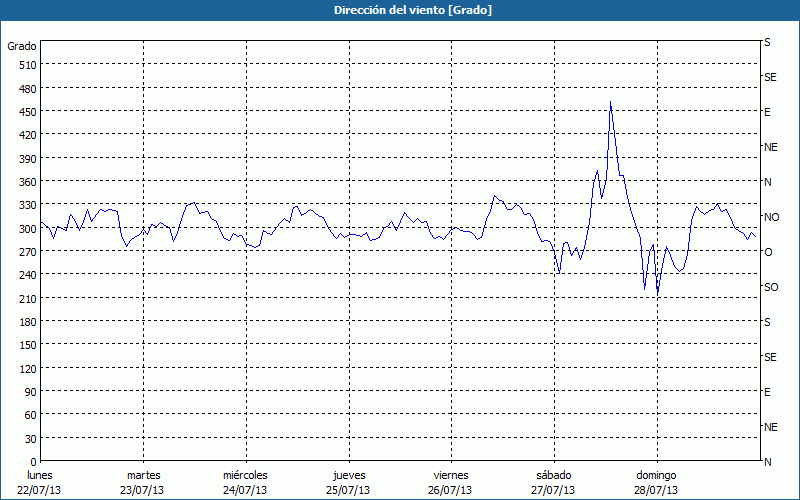This screenshot has height=500, width=800.
Task: Click the 'viernes' day label
Action: [451, 475]
